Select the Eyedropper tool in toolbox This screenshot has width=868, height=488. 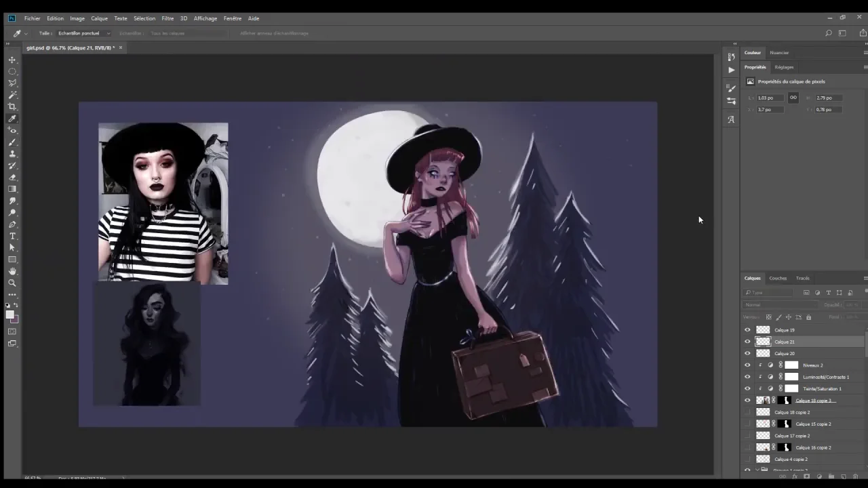click(x=12, y=119)
